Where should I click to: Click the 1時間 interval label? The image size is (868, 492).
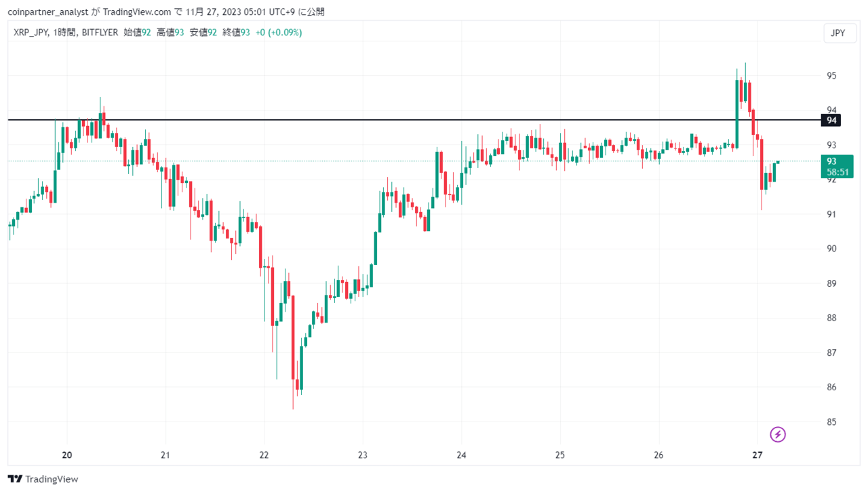tap(65, 33)
